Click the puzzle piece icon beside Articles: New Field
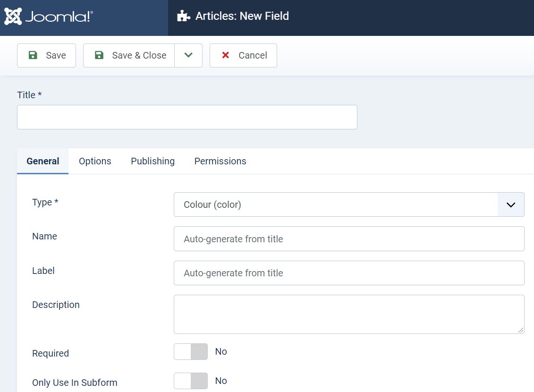The height and width of the screenshot is (392, 534). coord(184,16)
